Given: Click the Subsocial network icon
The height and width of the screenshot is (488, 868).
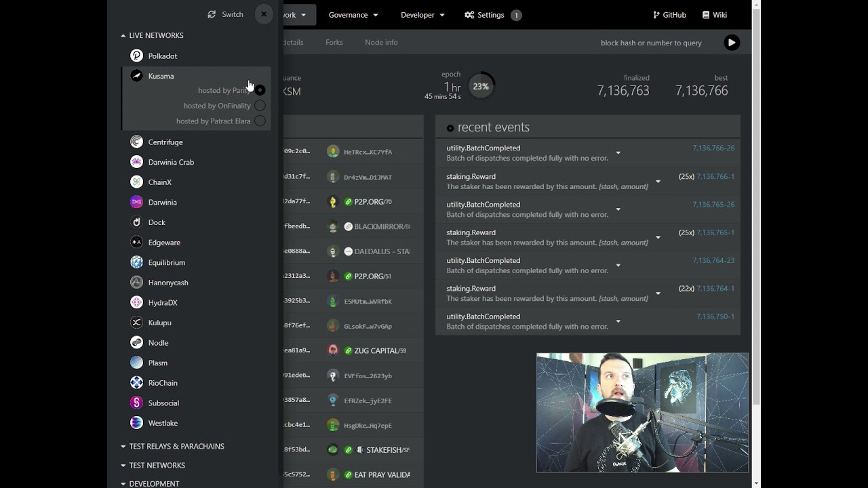Looking at the screenshot, I should tap(136, 403).
